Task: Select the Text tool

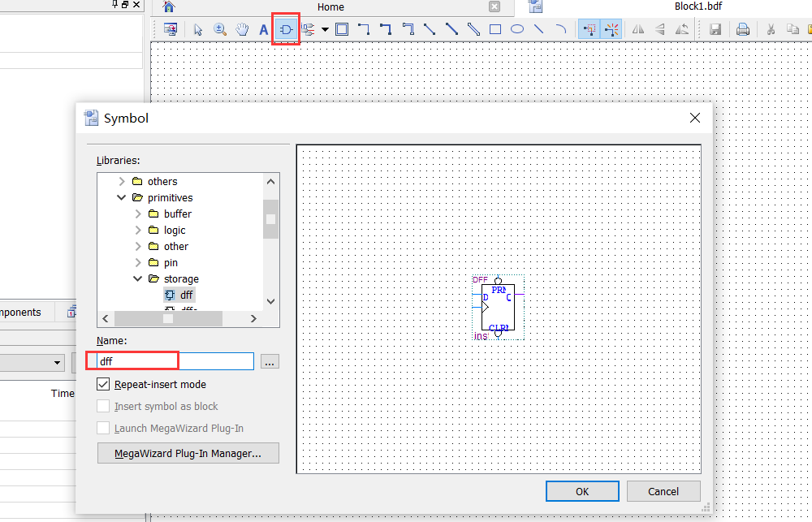Action: point(264,29)
